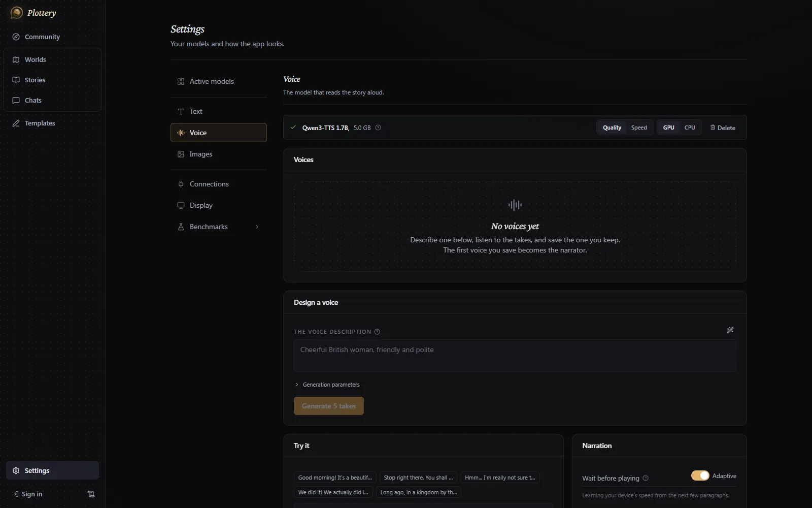Click the Plottery logo icon
Screen dimensions: 812x508
(17, 13)
